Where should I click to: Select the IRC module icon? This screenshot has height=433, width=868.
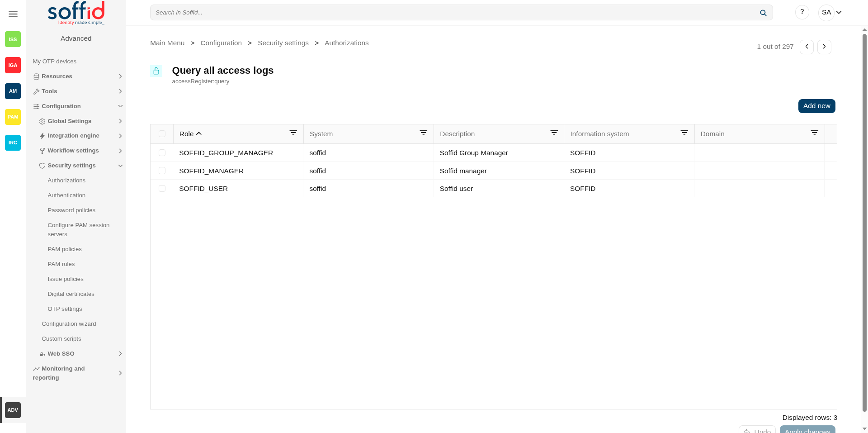[x=13, y=143]
